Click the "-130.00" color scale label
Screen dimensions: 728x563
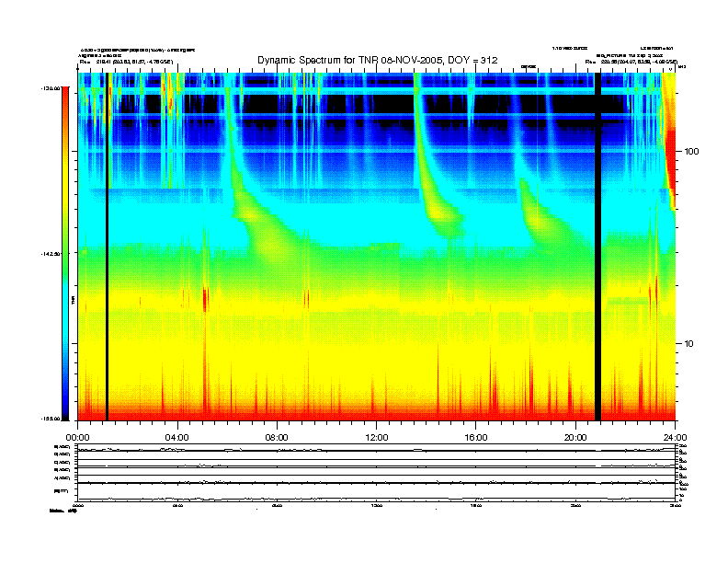(x=51, y=87)
